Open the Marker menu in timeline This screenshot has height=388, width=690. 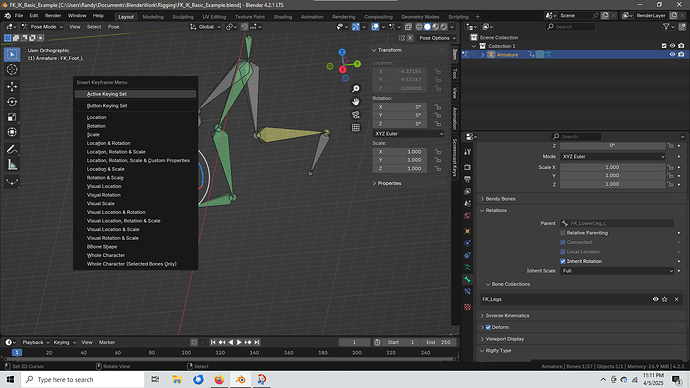pyautogui.click(x=106, y=342)
